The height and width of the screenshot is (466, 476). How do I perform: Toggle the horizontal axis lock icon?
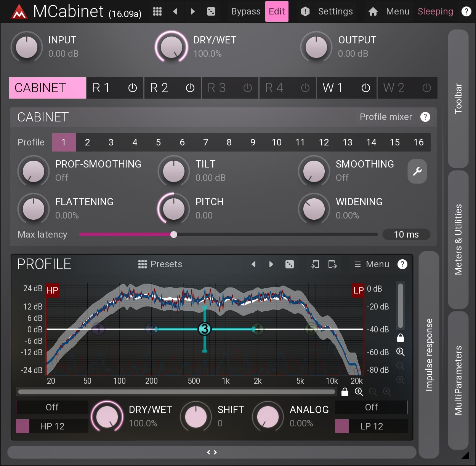point(345,392)
